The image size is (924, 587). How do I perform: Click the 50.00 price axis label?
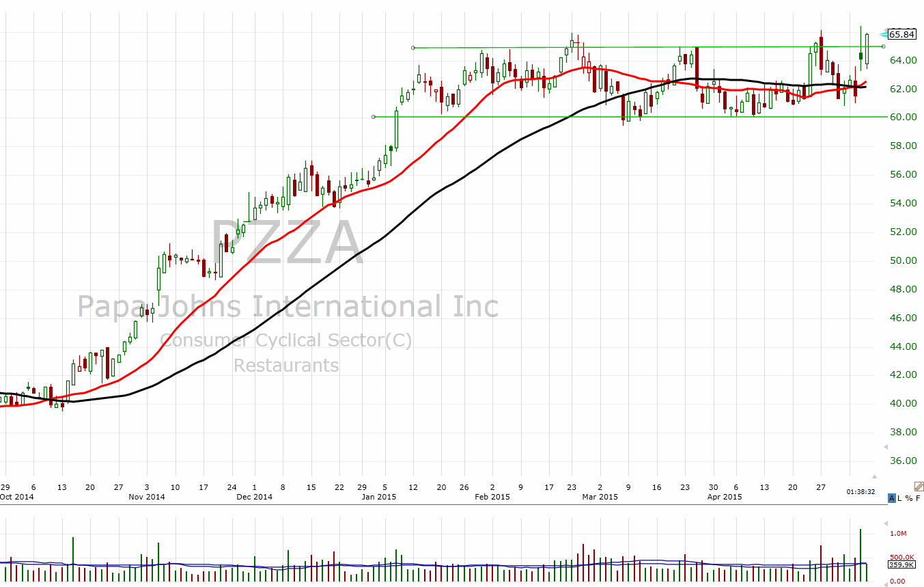click(x=903, y=260)
